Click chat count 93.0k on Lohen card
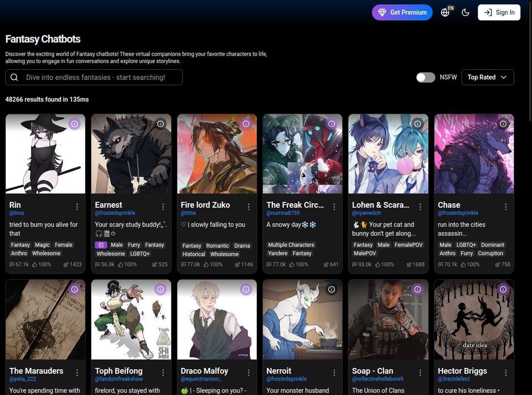The width and height of the screenshot is (532, 395). click(x=362, y=265)
